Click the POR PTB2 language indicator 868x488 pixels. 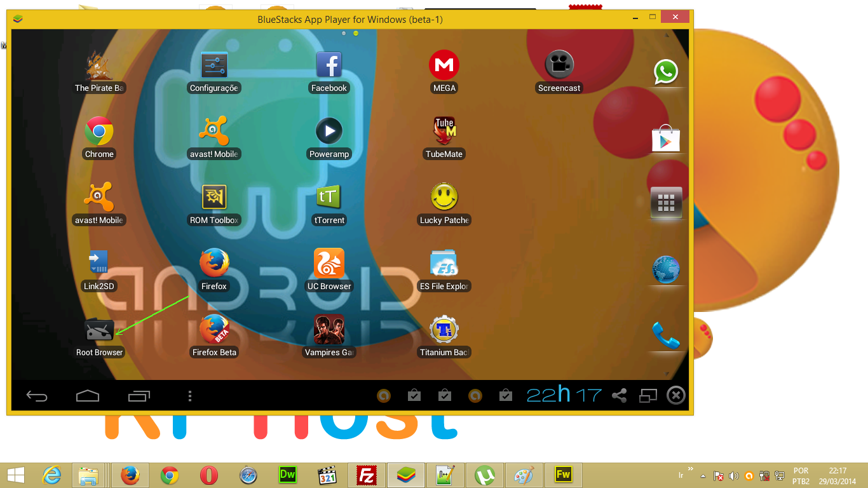click(x=801, y=476)
